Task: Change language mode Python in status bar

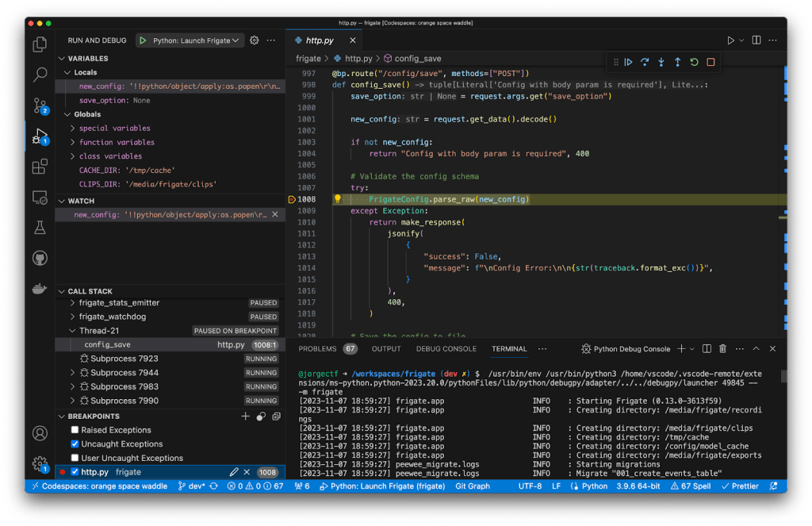Action: (595, 486)
